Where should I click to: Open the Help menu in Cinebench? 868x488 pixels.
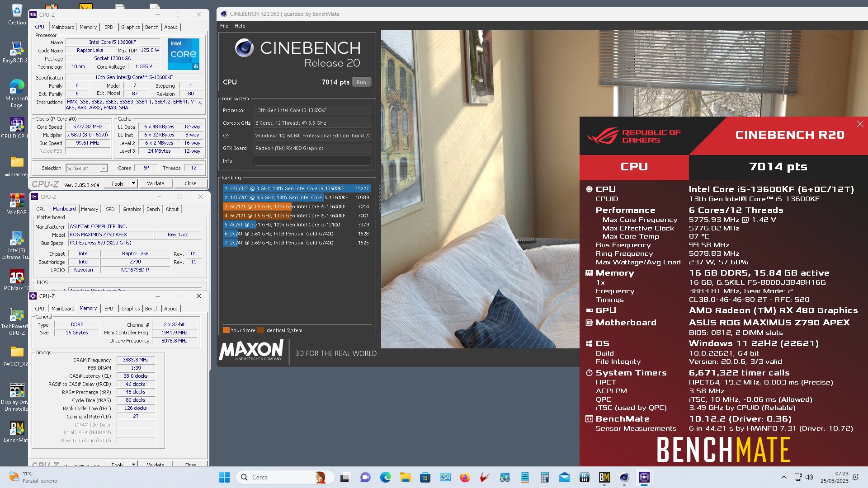point(240,26)
